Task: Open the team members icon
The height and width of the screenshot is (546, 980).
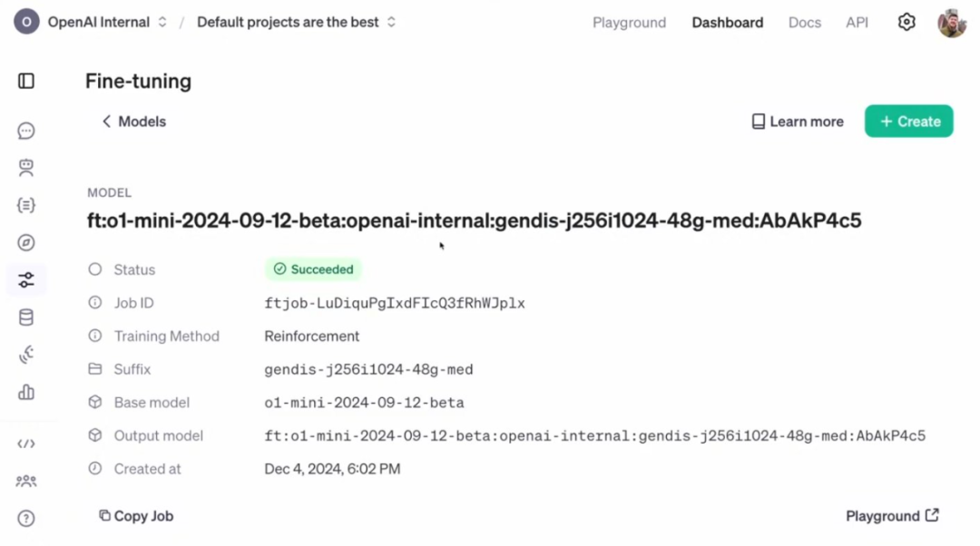Action: [x=26, y=481]
